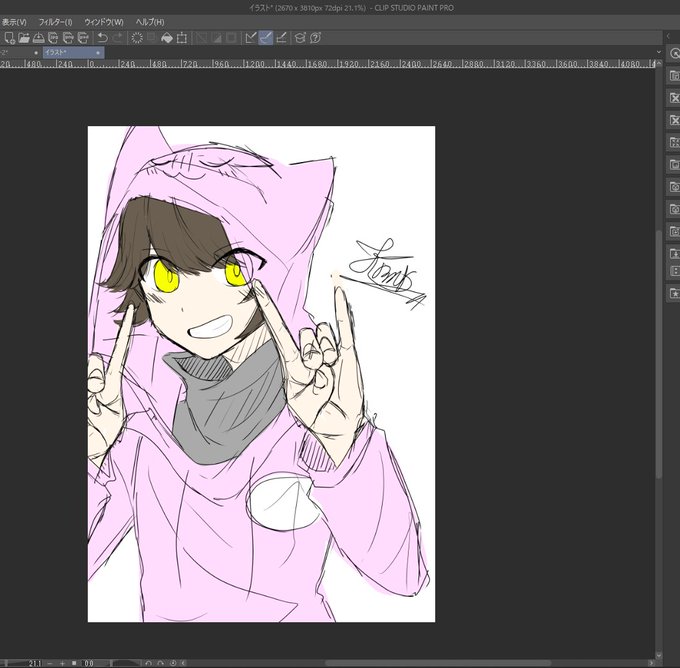Click the Clear outside selection icon

click(151, 38)
